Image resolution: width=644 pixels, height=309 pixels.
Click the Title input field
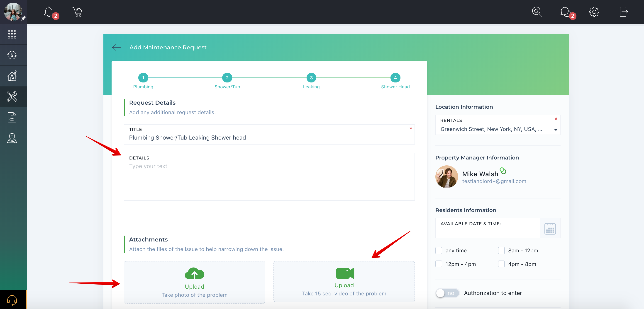coord(269,134)
